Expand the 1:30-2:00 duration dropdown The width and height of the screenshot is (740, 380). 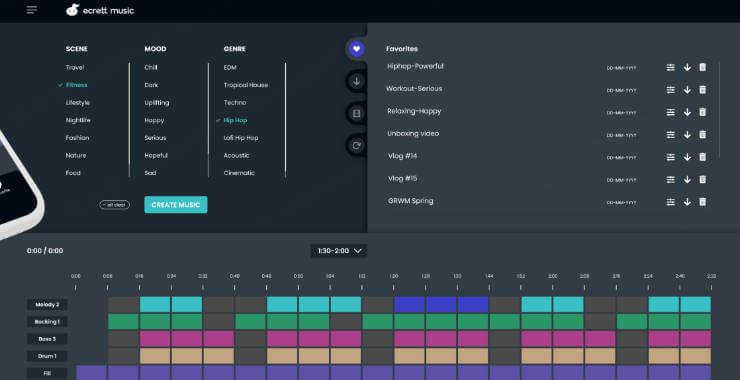pyautogui.click(x=339, y=251)
